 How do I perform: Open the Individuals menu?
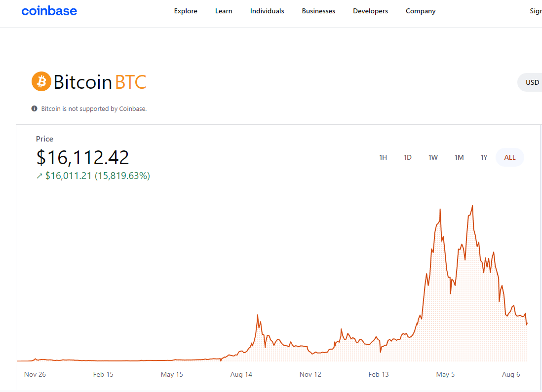267,10
